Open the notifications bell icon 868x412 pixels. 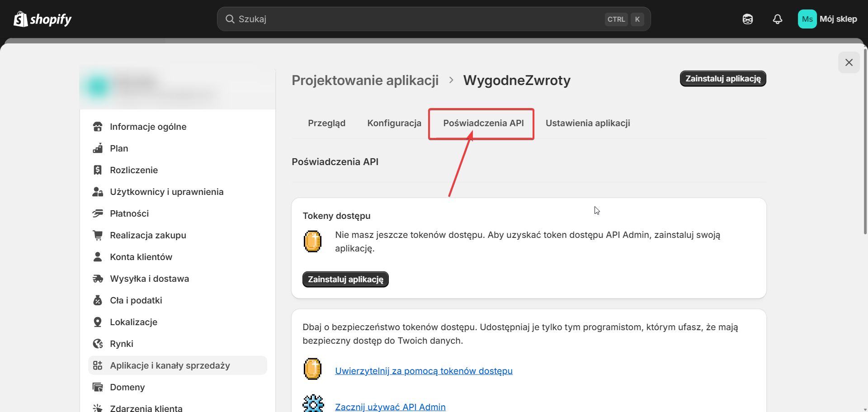pyautogui.click(x=777, y=19)
